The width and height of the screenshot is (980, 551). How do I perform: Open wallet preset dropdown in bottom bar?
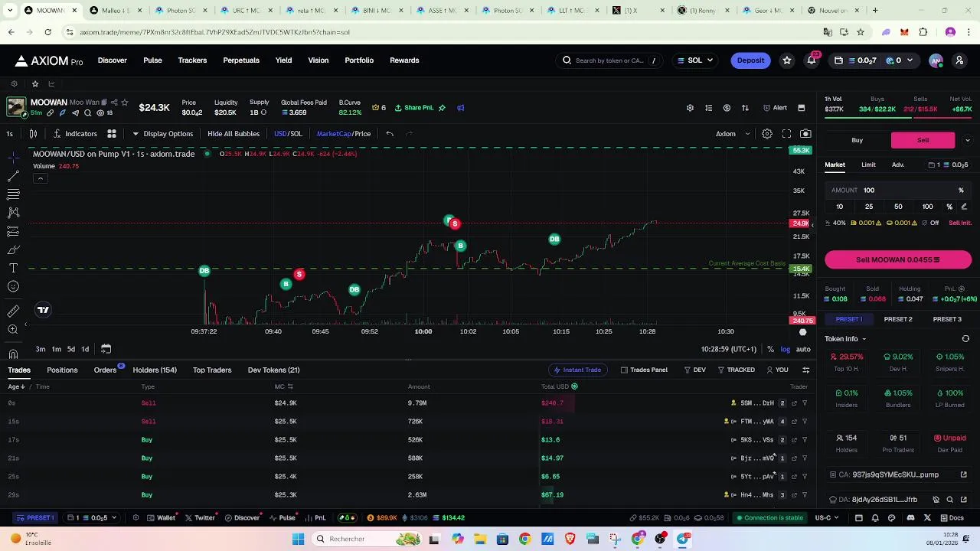(92, 518)
